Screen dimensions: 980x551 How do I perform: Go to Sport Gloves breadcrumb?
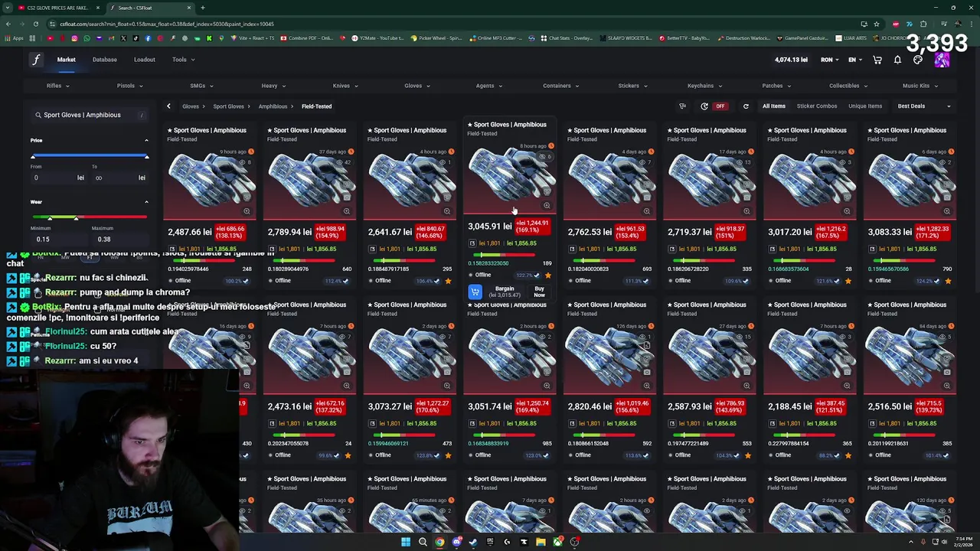click(x=229, y=106)
